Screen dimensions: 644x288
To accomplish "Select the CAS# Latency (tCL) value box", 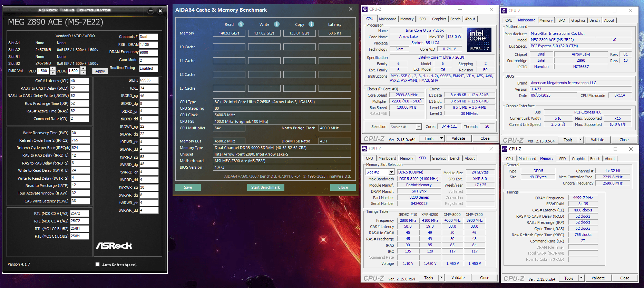I will (79, 81).
